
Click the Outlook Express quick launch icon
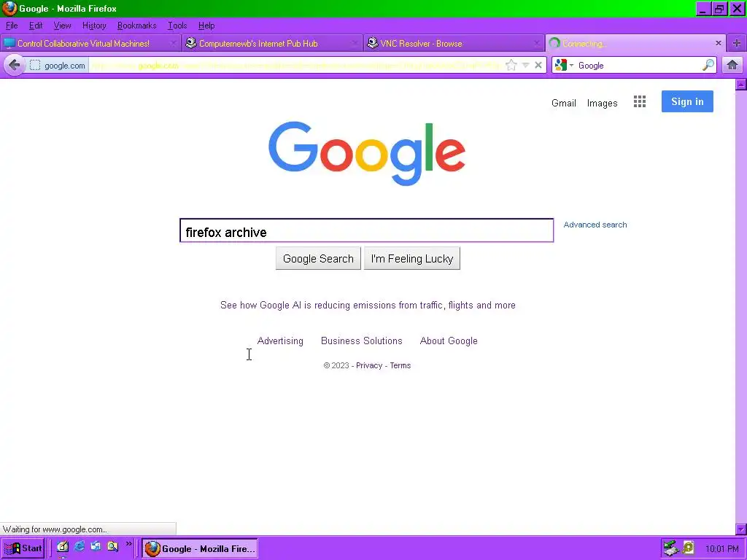(x=96, y=546)
